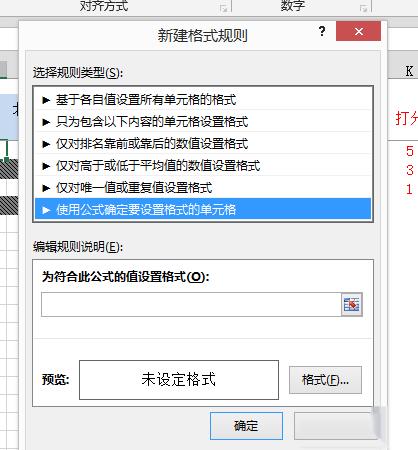Confirm with the 确定 button
The width and height of the screenshot is (418, 450).
tap(246, 426)
